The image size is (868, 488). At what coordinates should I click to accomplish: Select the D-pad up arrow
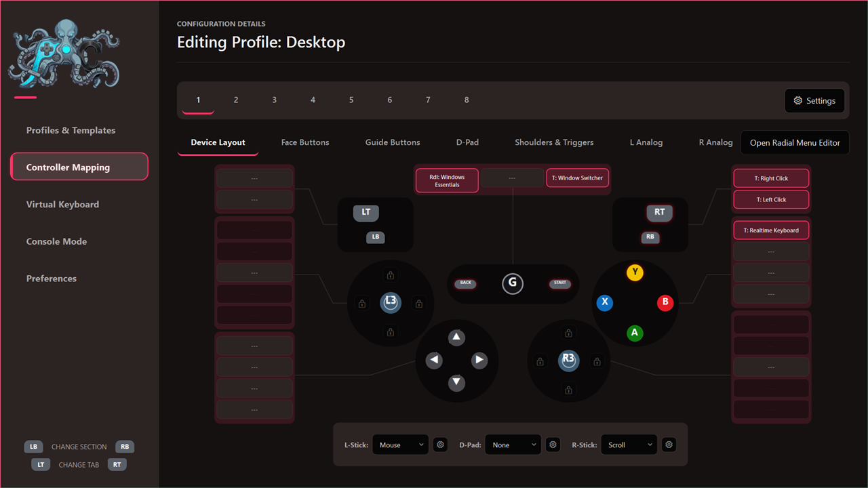coord(457,337)
